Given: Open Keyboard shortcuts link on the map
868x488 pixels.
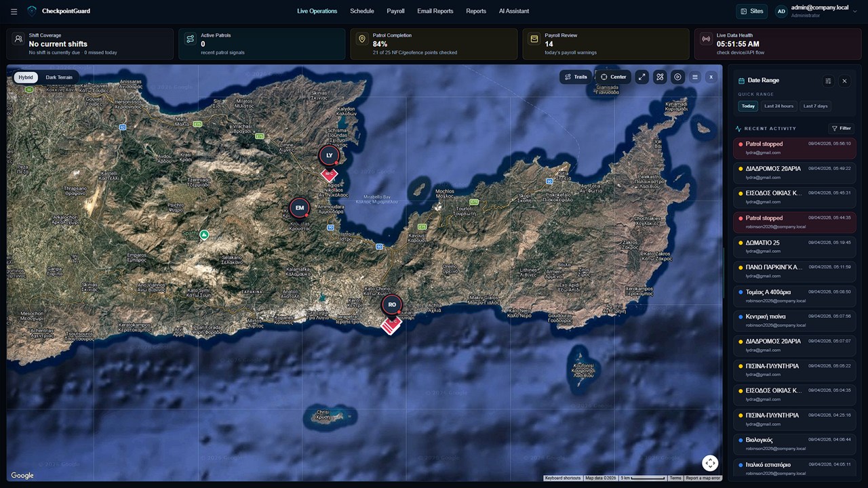Looking at the screenshot, I should (x=563, y=478).
